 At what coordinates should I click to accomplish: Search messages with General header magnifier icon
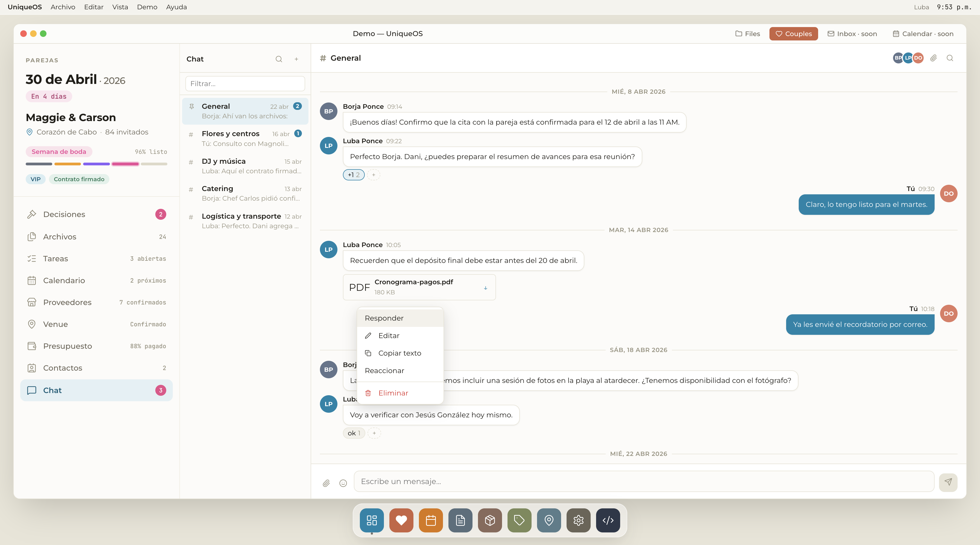click(950, 58)
